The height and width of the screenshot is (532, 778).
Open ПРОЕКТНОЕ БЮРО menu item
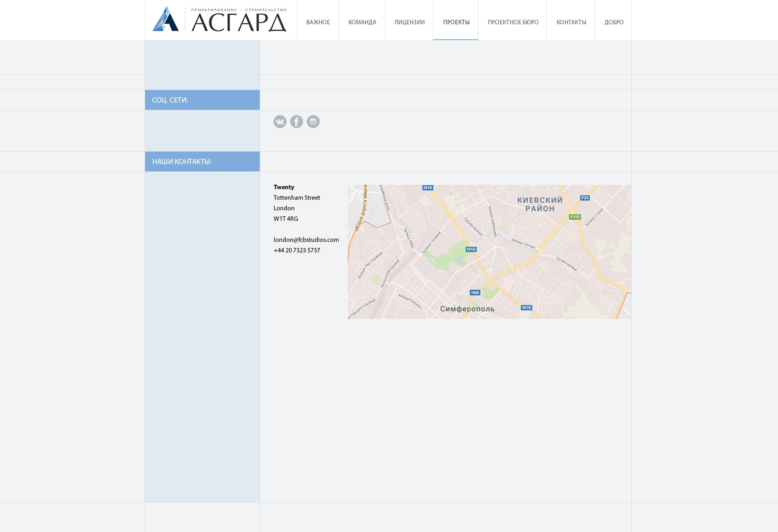coord(513,22)
